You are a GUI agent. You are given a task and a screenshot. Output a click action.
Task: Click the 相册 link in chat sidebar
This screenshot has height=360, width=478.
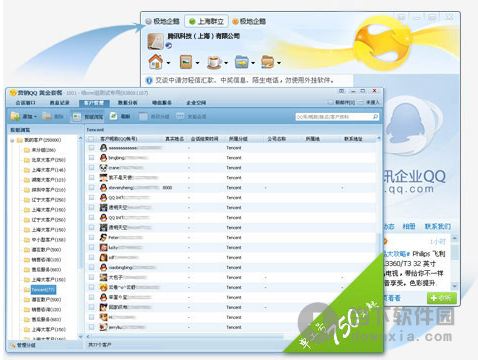coord(409,226)
